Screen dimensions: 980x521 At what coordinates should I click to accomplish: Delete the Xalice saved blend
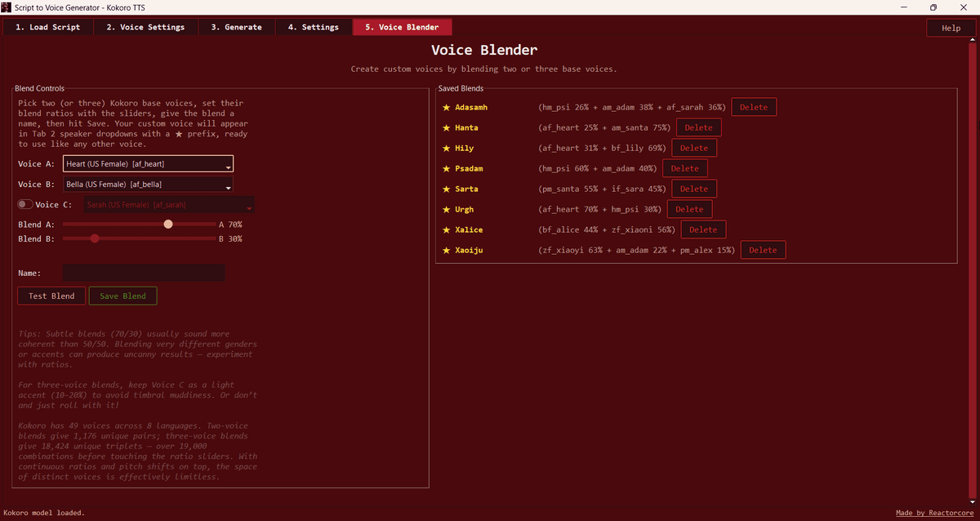pyautogui.click(x=703, y=229)
